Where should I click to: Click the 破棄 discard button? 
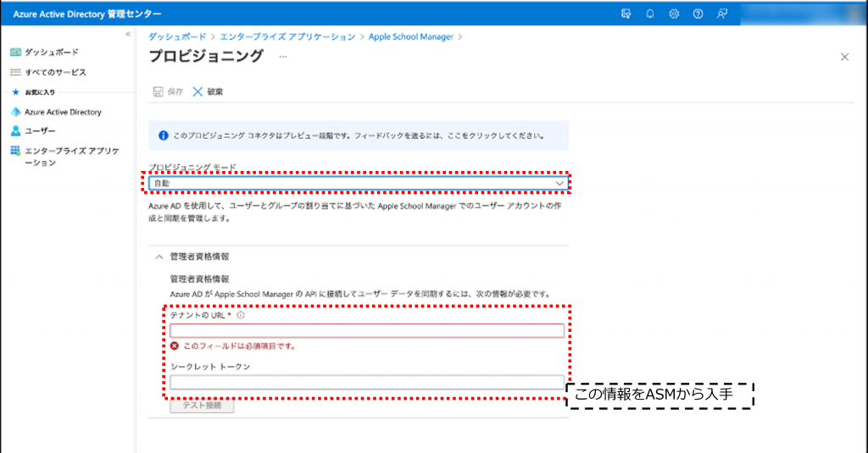209,91
